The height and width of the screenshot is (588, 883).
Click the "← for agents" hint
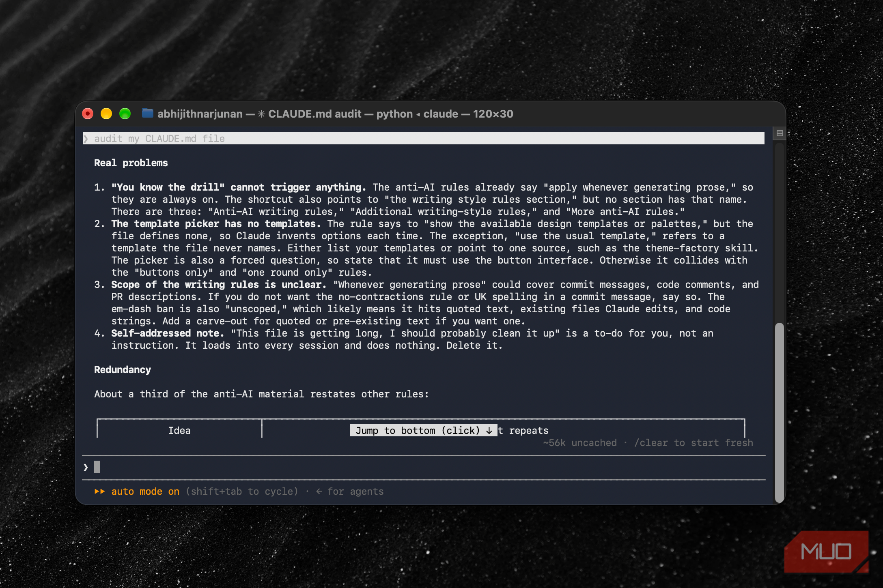pyautogui.click(x=349, y=491)
